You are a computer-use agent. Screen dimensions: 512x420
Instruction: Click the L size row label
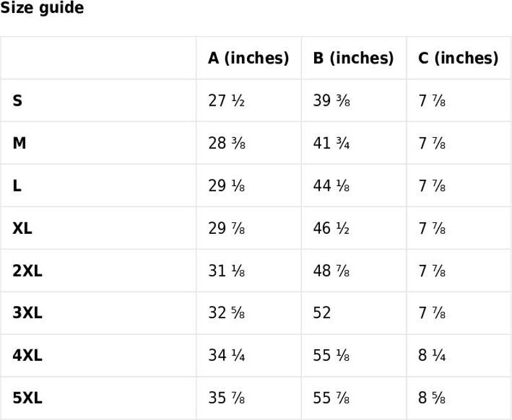pyautogui.click(x=17, y=186)
